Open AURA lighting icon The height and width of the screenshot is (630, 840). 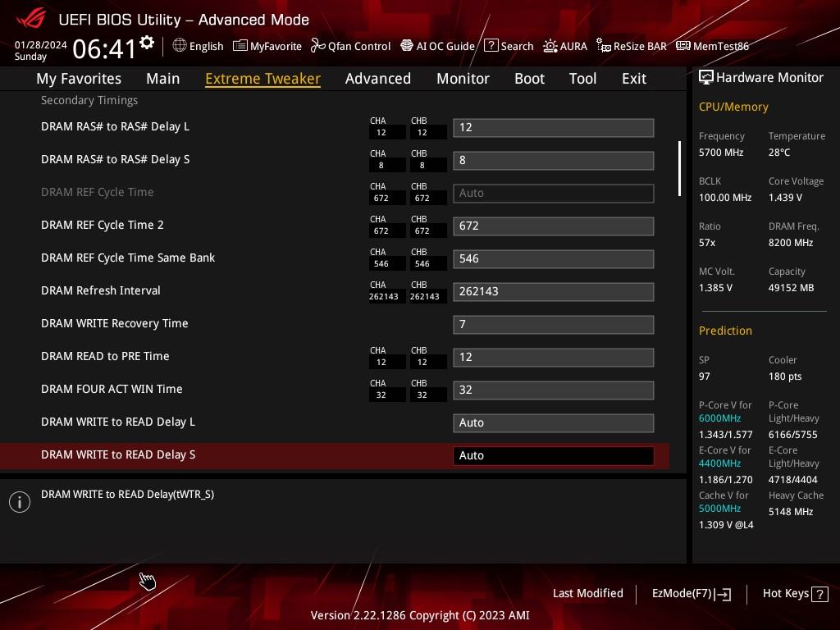click(550, 46)
